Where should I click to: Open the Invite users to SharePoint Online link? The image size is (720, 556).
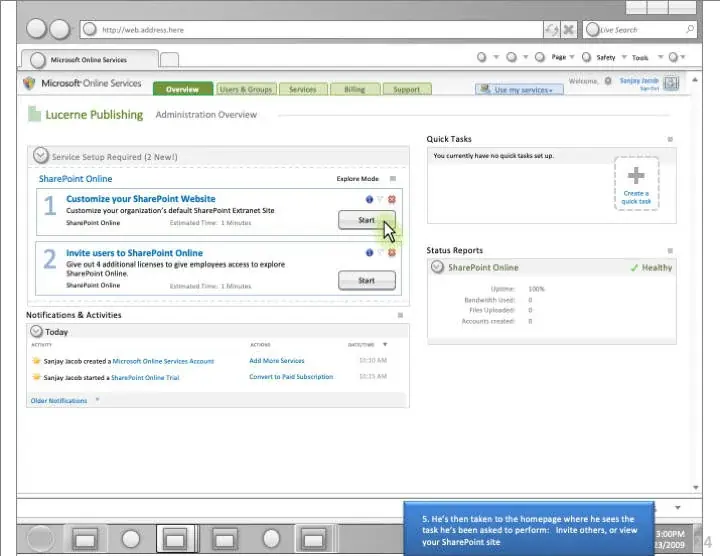click(x=134, y=253)
